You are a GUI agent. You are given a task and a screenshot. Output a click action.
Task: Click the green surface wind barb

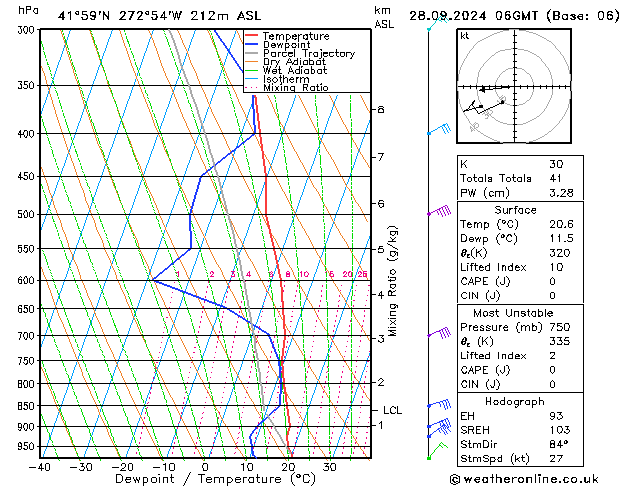[437, 450]
